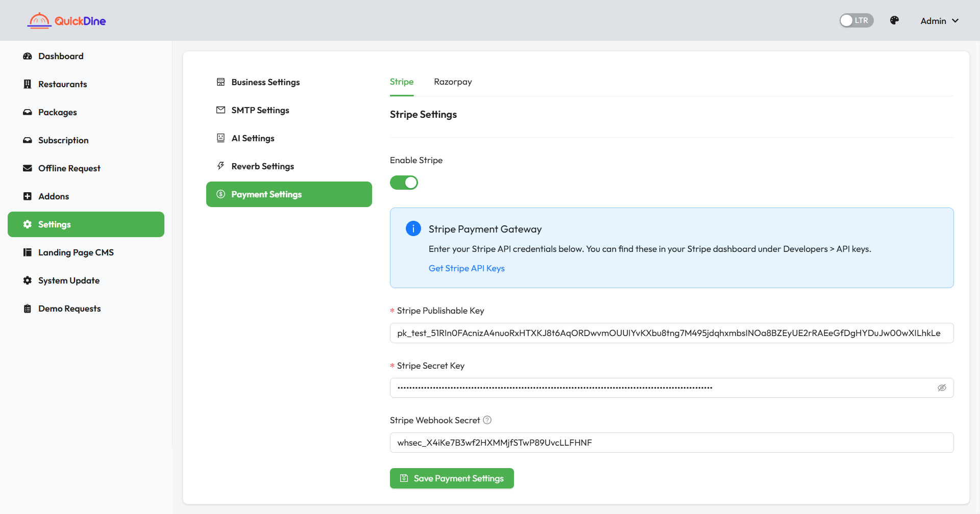Switch to the Stripe tab
Image resolution: width=980 pixels, height=514 pixels.
tap(402, 82)
